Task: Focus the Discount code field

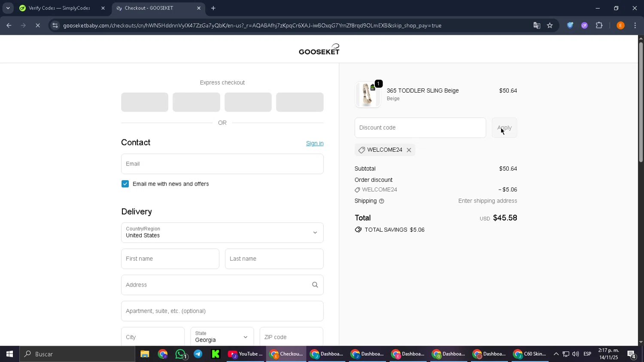Action: click(x=420, y=128)
